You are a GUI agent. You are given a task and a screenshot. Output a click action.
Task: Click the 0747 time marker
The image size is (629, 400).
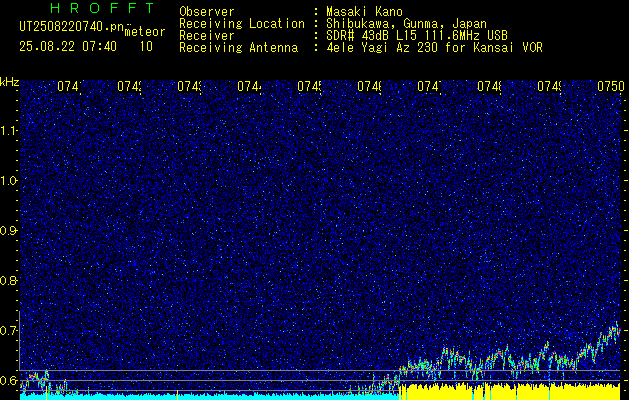429,86
